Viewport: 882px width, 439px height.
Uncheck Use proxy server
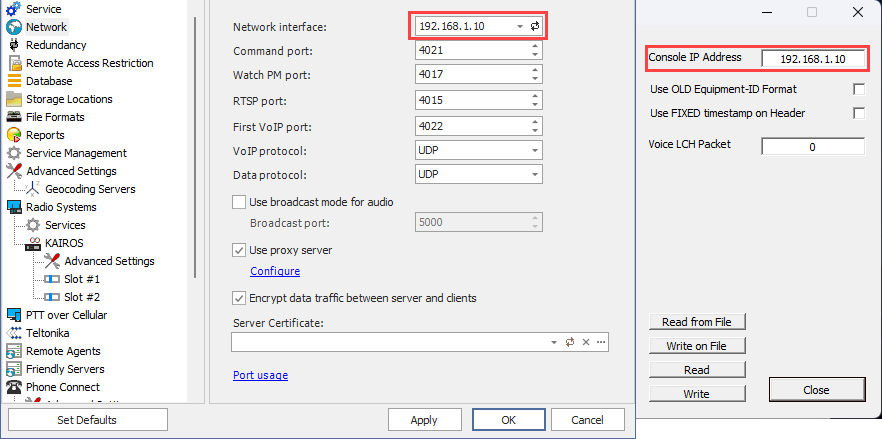tap(239, 250)
